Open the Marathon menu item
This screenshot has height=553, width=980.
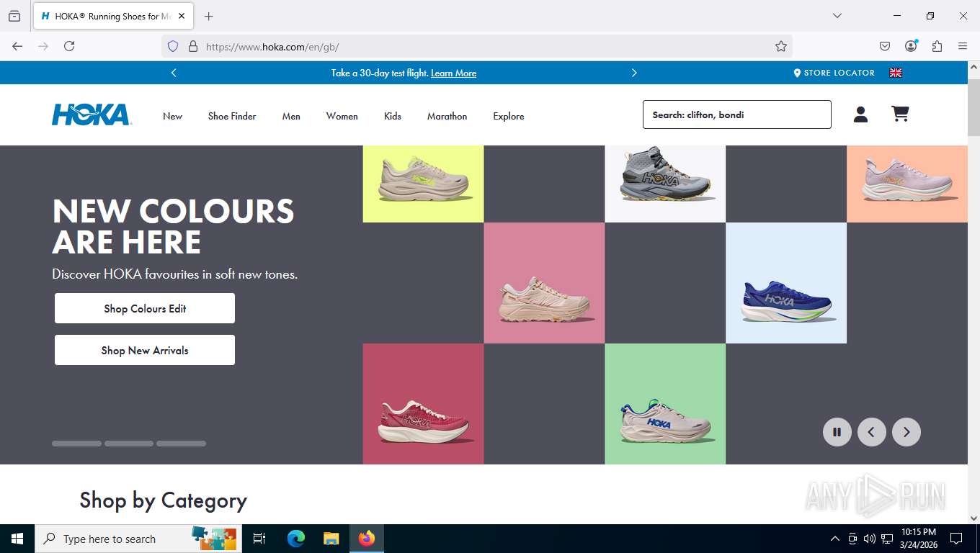(x=447, y=116)
